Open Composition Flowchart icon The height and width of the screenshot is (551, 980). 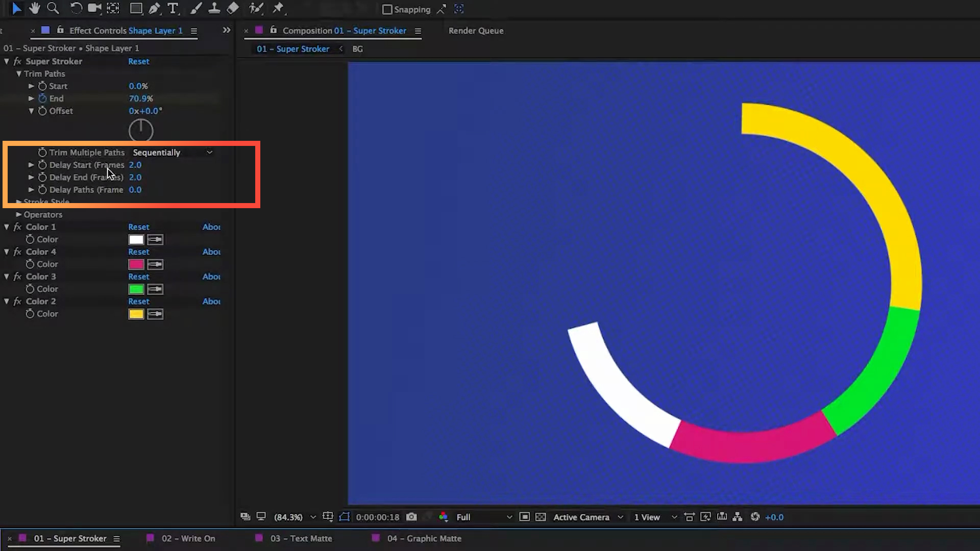click(x=738, y=517)
